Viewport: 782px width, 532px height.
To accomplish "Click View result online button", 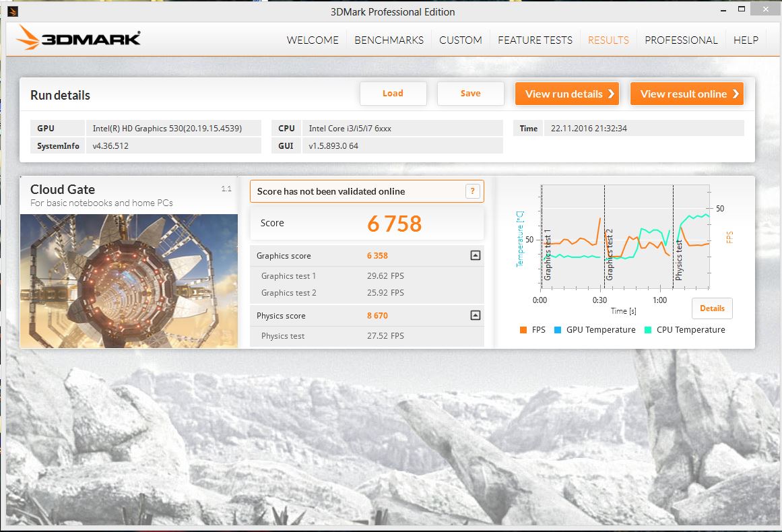I will pyautogui.click(x=687, y=94).
